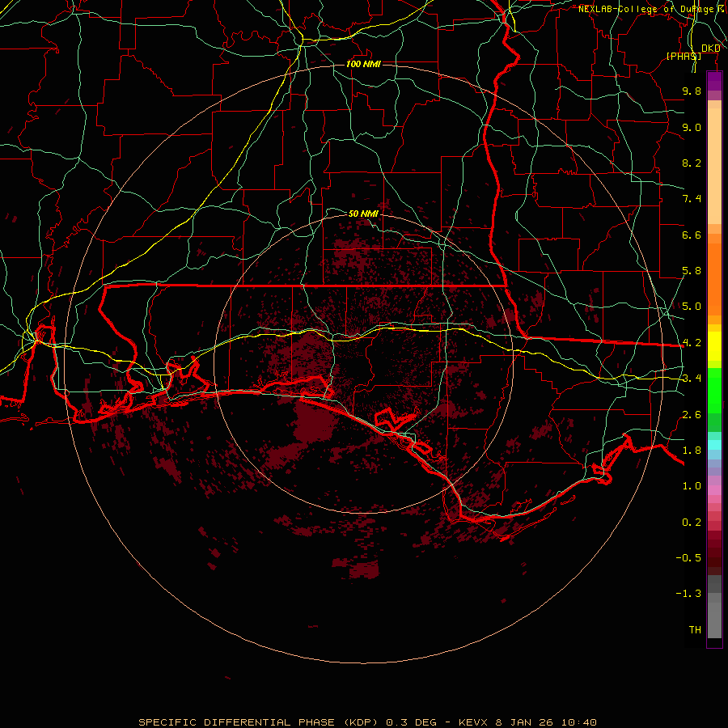Click the DKD label above the color scale
Viewport: 728px width, 728px height.
pos(711,49)
